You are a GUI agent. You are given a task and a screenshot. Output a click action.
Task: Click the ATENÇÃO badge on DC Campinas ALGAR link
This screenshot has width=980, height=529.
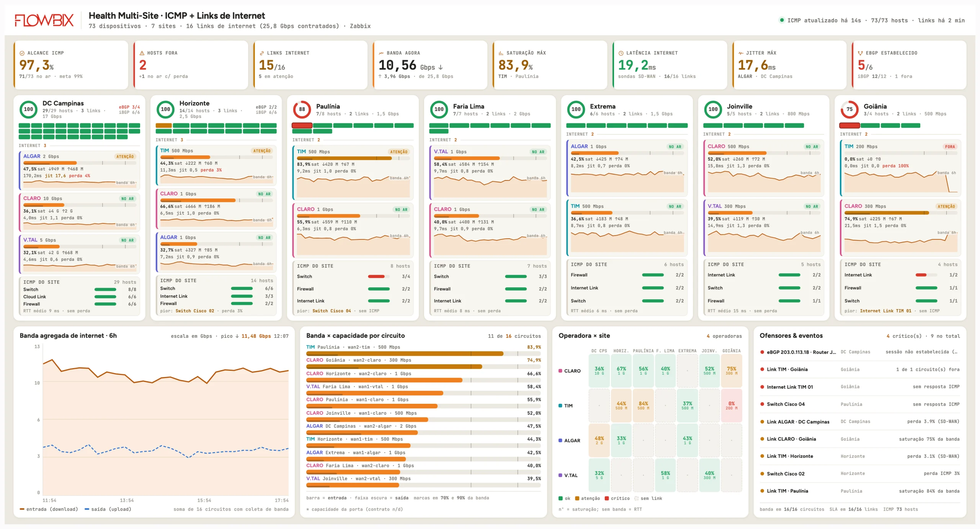[125, 157]
